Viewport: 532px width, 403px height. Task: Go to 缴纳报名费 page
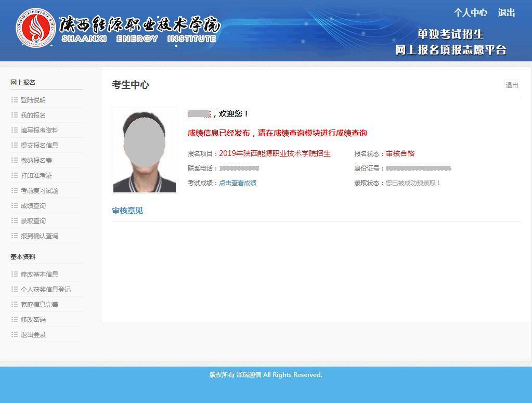[36, 161]
